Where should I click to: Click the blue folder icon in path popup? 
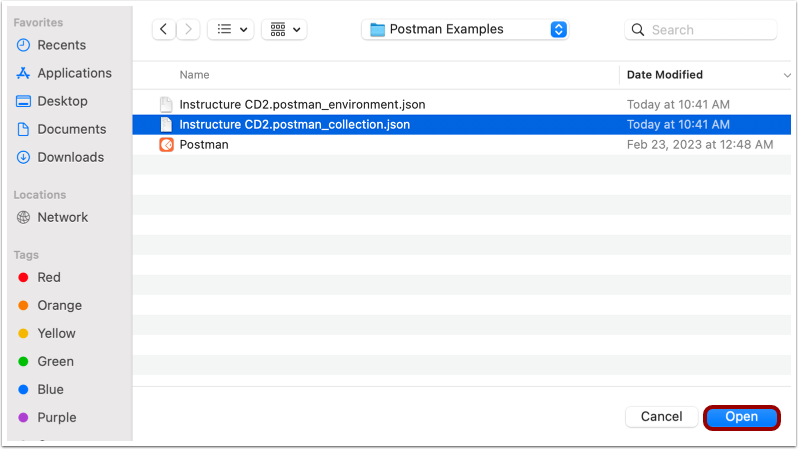click(377, 30)
